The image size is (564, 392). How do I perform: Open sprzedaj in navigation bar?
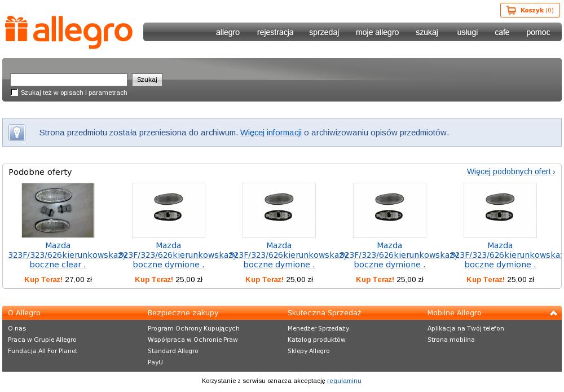[x=324, y=32]
